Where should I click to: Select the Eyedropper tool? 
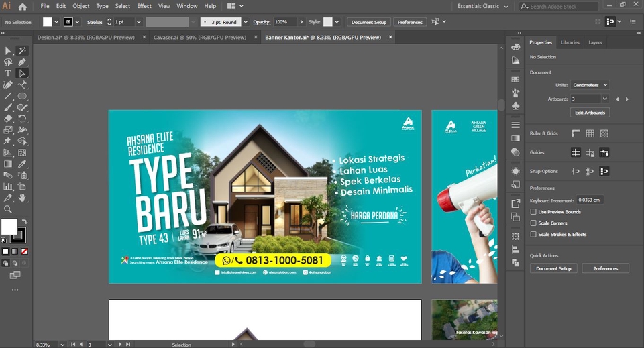pos(22,164)
